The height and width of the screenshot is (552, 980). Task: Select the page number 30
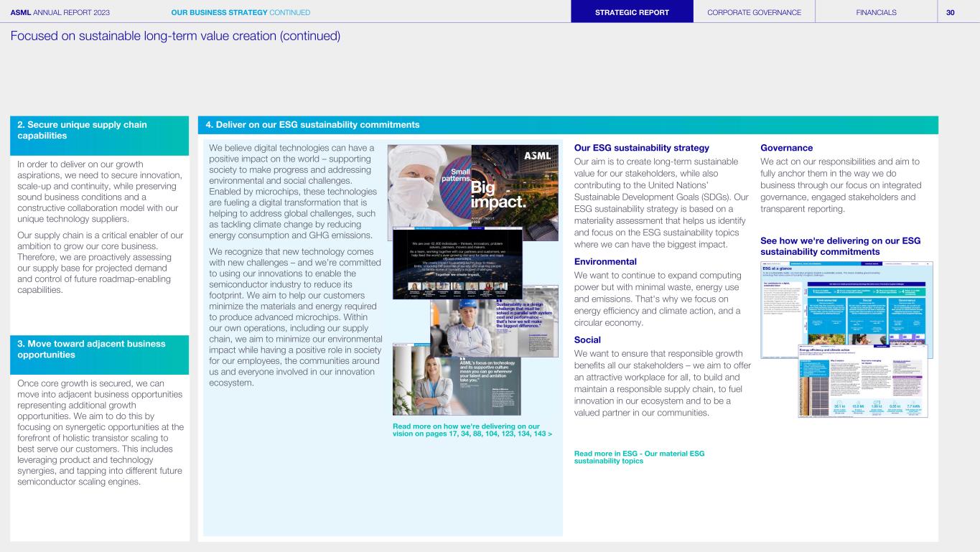950,12
